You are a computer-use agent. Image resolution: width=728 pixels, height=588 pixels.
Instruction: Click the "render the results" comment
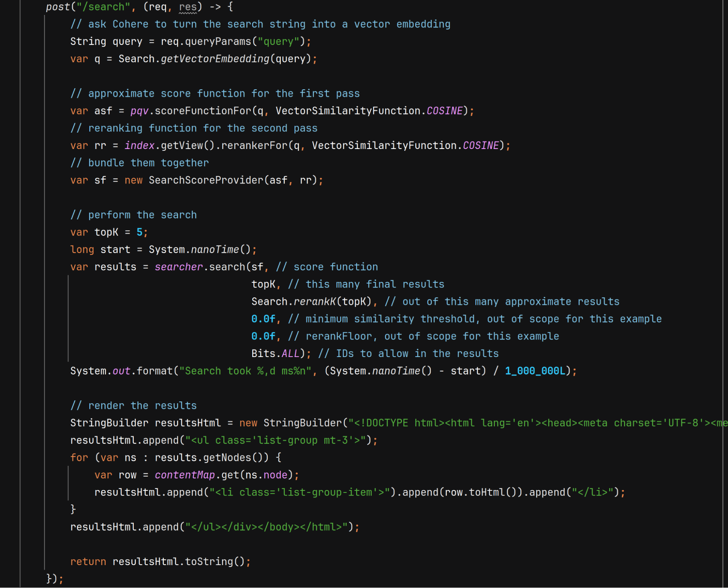point(133,406)
